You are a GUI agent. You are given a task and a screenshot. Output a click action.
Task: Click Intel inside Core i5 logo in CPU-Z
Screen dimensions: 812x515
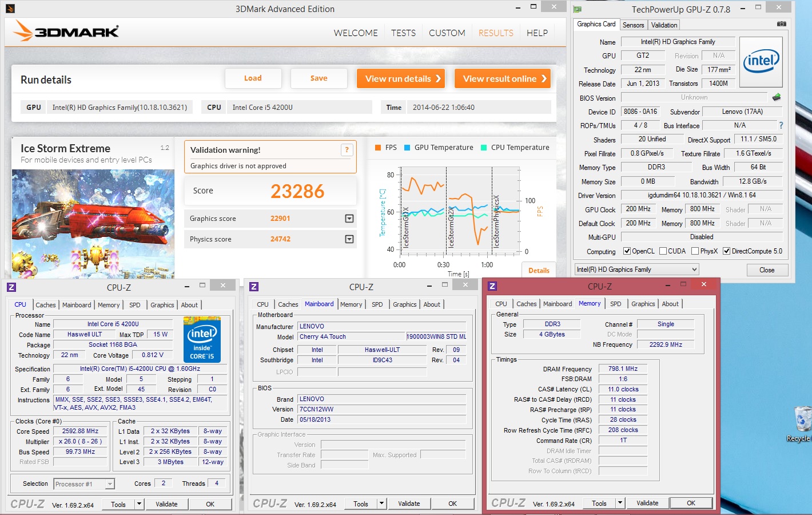click(x=202, y=340)
